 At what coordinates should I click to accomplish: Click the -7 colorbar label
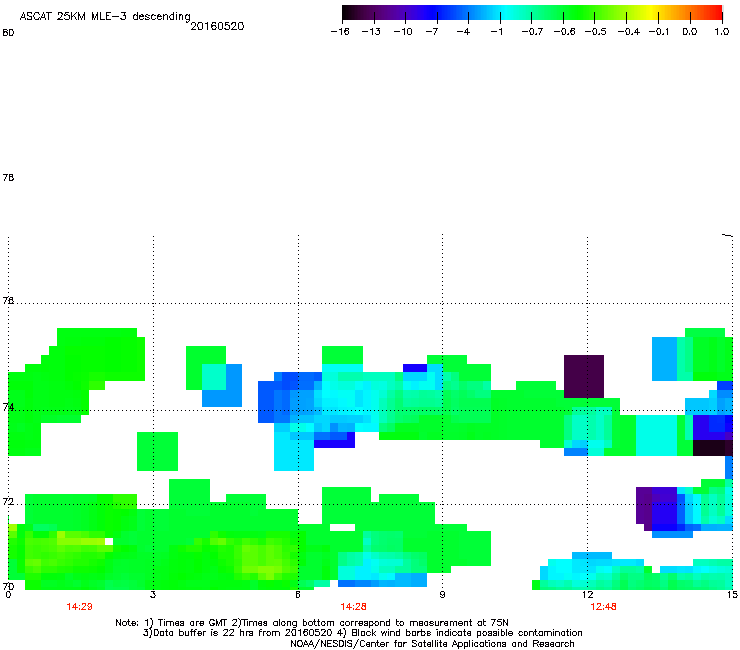click(431, 32)
